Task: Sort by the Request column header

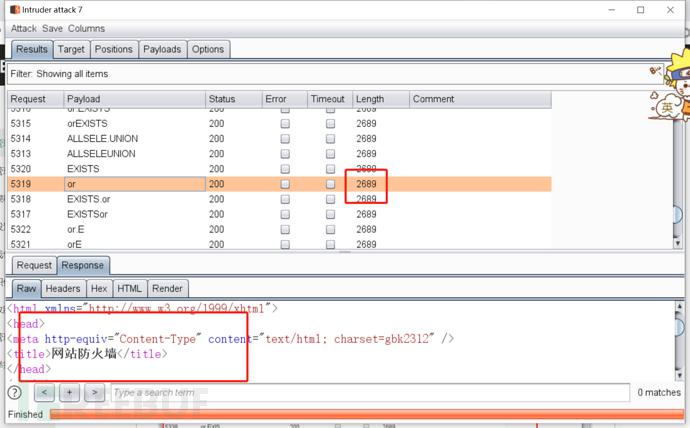Action: click(x=36, y=99)
